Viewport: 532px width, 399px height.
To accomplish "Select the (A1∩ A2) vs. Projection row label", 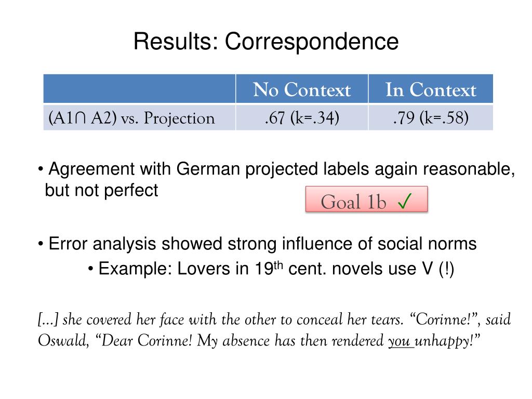I will 131,118.
